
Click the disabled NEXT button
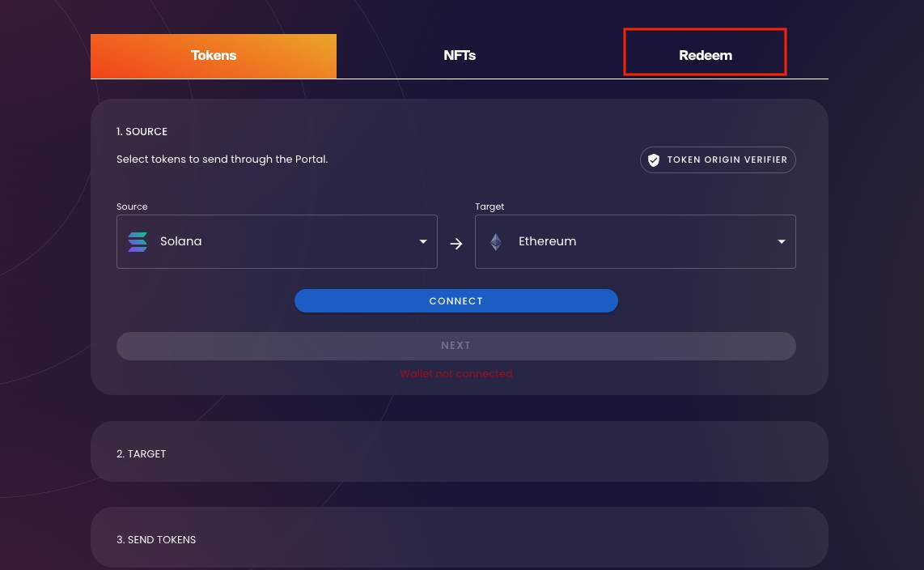(456, 345)
